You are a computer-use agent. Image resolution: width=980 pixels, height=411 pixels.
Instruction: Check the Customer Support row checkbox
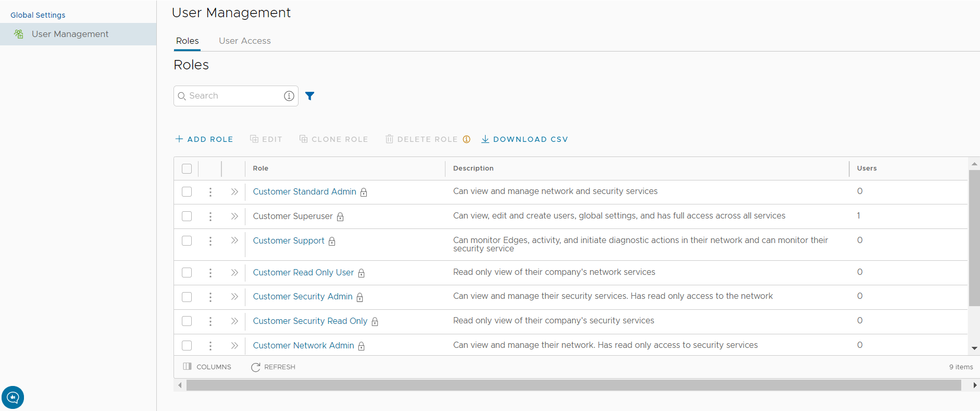[187, 240]
